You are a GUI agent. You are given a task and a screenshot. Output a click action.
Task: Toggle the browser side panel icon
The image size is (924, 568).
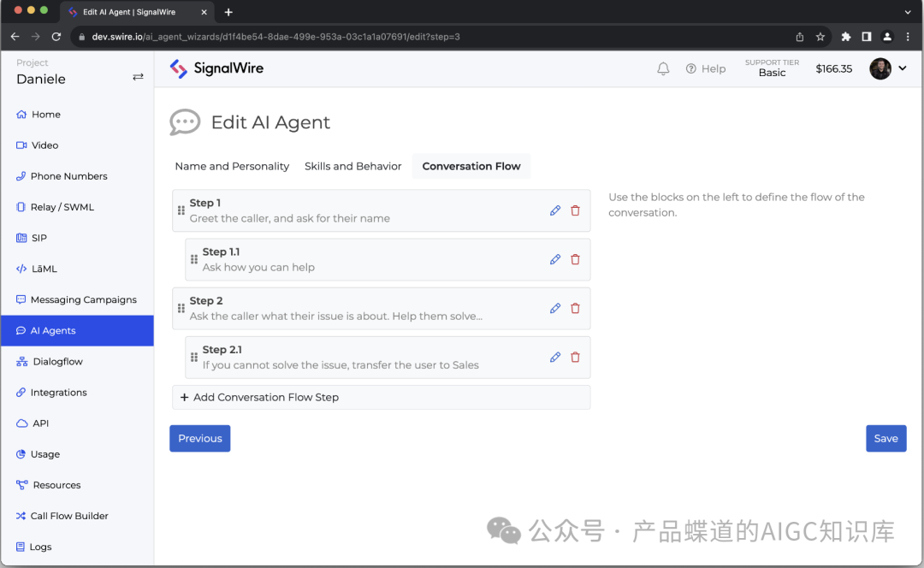pyautogui.click(x=866, y=37)
